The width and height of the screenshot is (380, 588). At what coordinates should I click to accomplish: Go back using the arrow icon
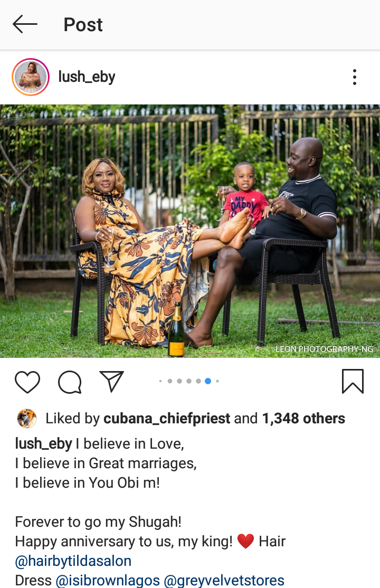point(25,24)
